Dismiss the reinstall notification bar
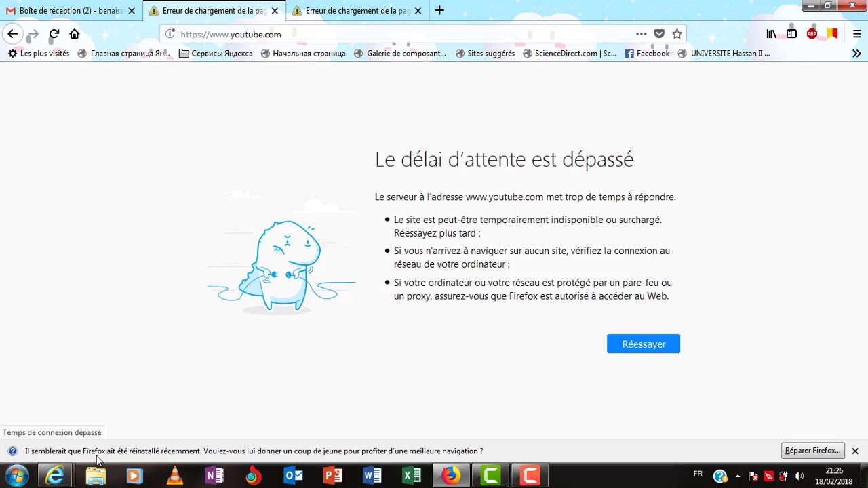 click(855, 451)
